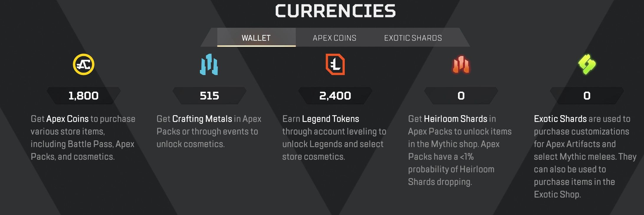Viewport: 644px width, 215px height.
Task: Click the 1,800 Apex Coins balance
Action: coord(83,96)
